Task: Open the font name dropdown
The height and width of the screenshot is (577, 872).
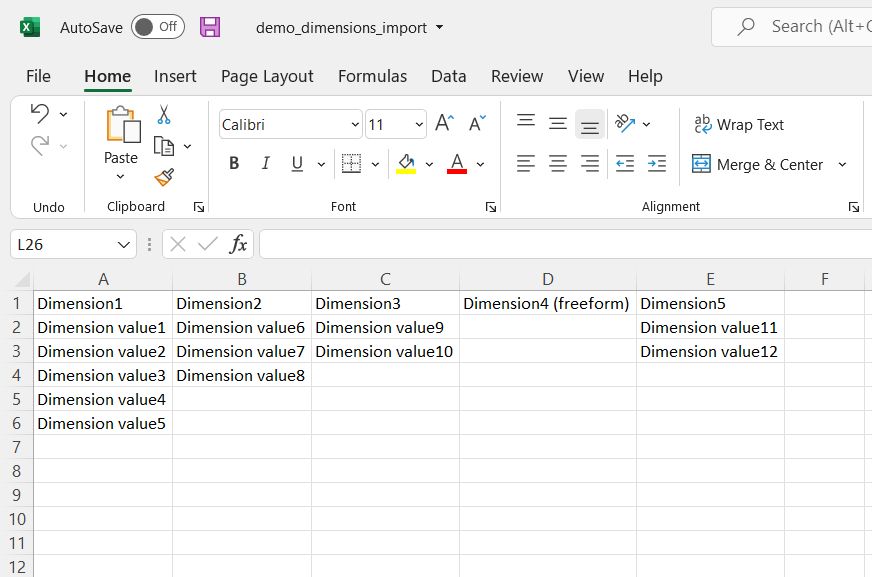Action: (x=353, y=124)
